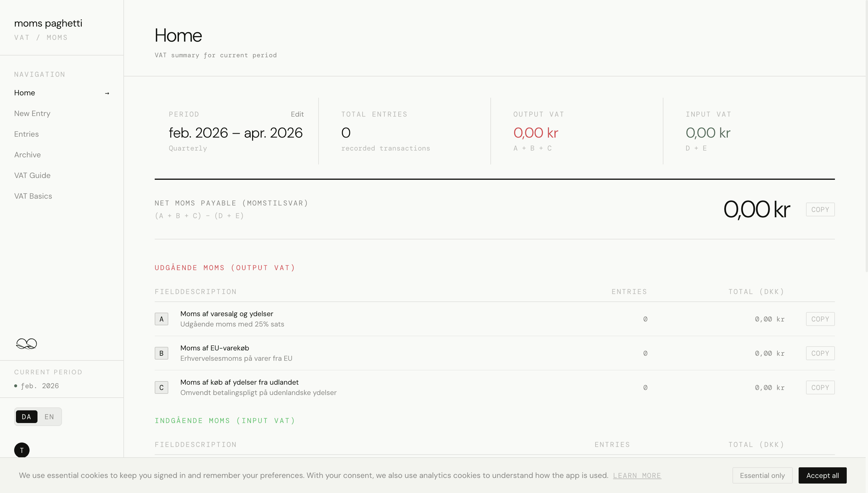Click the green dot beside feb. 2026
868x493 pixels.
[16, 386]
